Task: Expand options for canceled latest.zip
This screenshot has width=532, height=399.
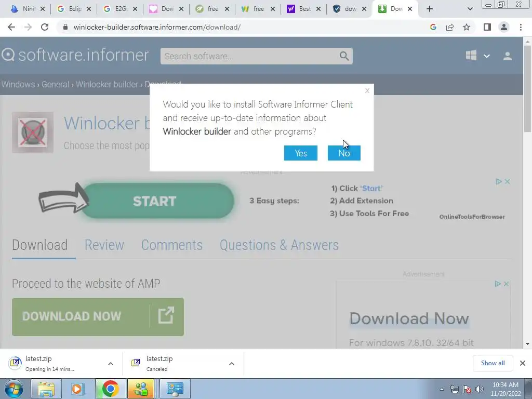Action: point(231,364)
